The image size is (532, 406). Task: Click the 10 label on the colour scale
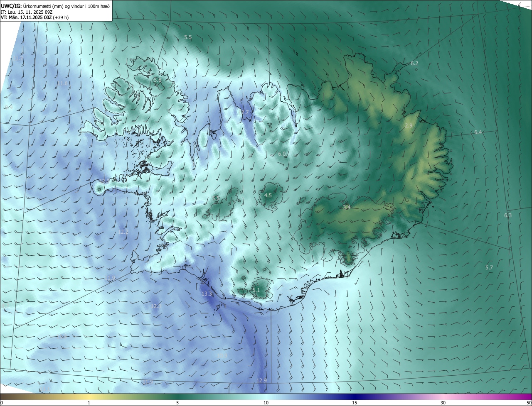click(266, 403)
